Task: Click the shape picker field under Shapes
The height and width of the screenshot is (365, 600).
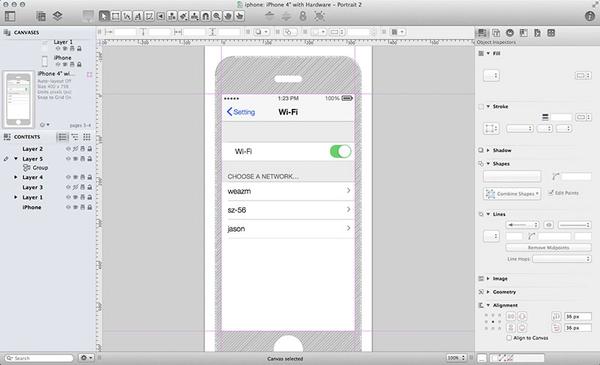Action: tap(512, 176)
